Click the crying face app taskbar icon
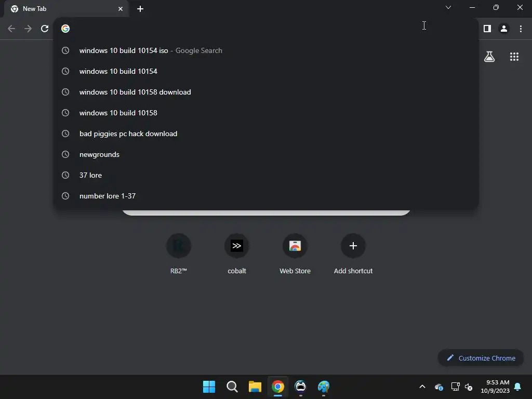The image size is (532, 399). [301, 387]
